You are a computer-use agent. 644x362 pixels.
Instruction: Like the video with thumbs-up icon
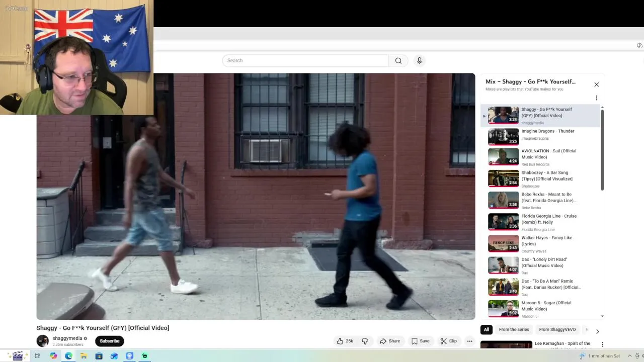point(340,341)
